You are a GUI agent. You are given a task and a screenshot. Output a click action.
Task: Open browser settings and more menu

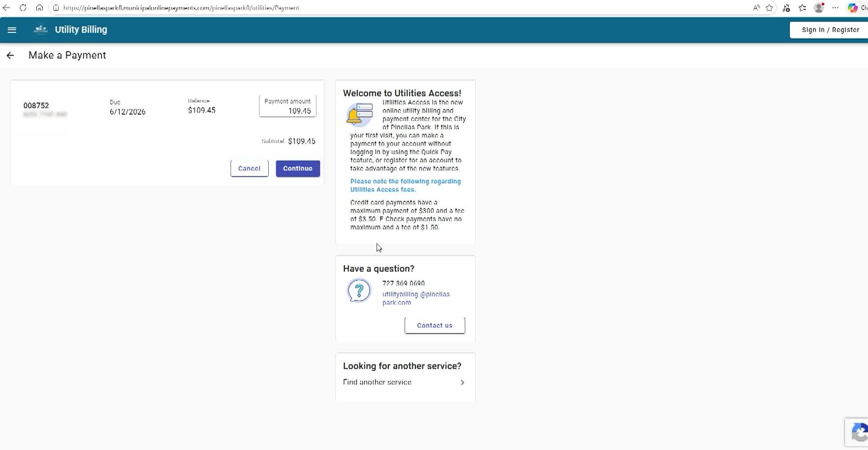835,8
